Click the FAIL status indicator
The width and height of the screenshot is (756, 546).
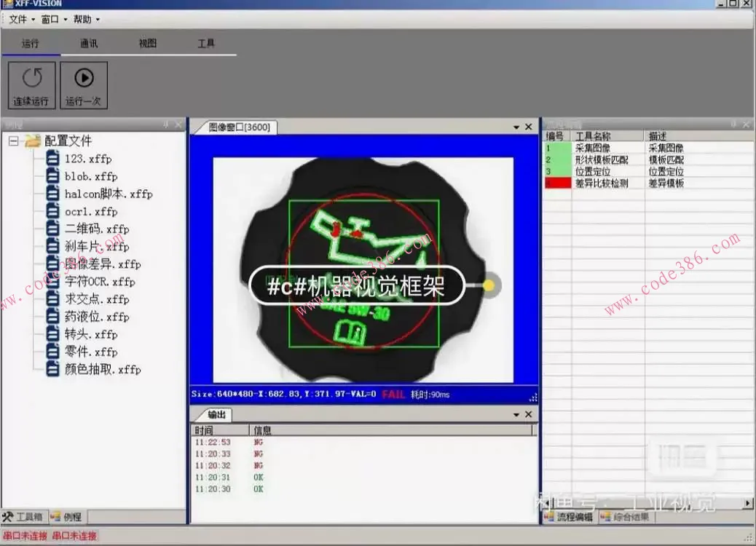[393, 395]
